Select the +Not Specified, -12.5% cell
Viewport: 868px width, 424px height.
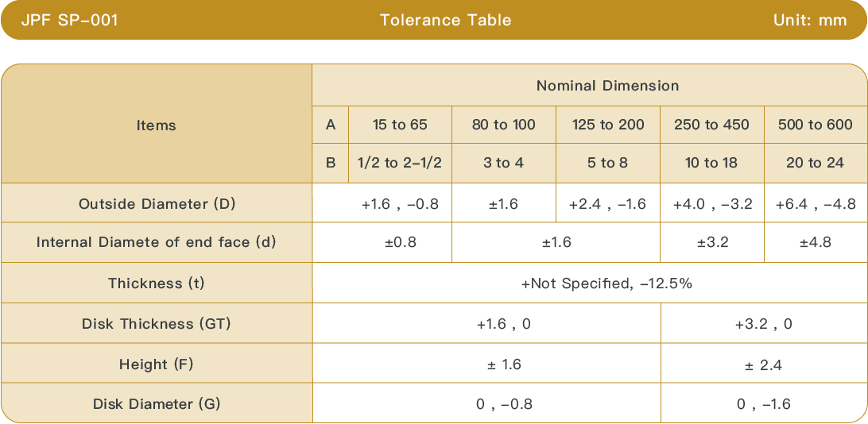coord(607,283)
